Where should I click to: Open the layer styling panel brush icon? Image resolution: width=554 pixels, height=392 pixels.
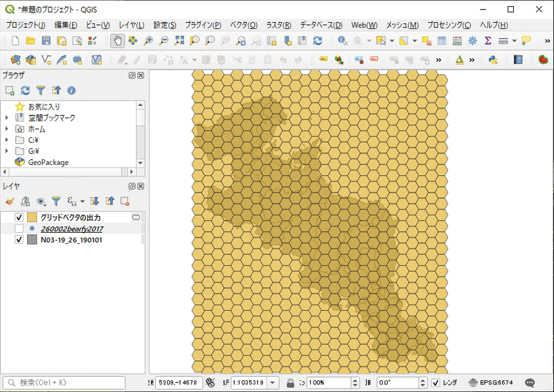[x=10, y=202]
